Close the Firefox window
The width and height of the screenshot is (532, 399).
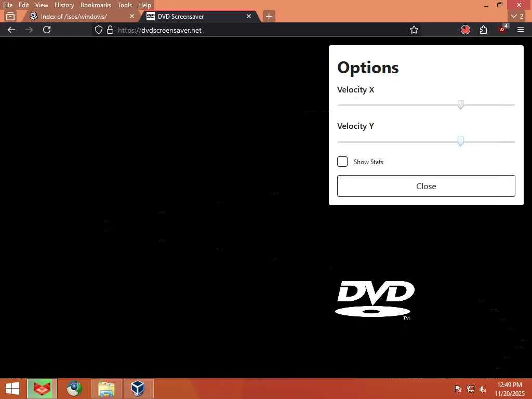click(x=519, y=5)
